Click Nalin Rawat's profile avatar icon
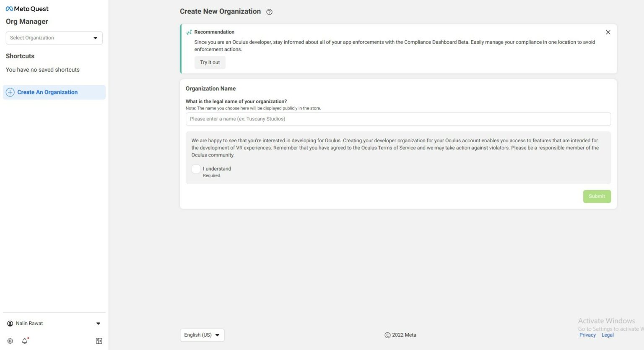The height and width of the screenshot is (350, 644). (10, 324)
